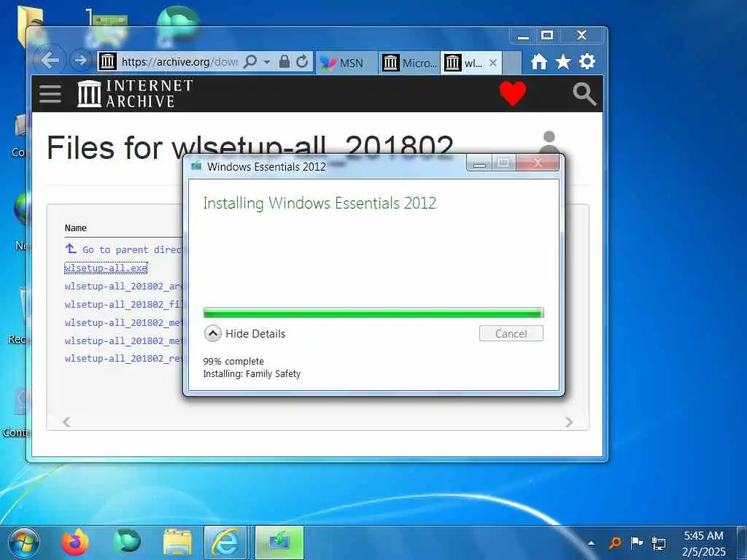The image size is (747, 560).
Task: Open Action Center flag tray icon
Action: 636,542
